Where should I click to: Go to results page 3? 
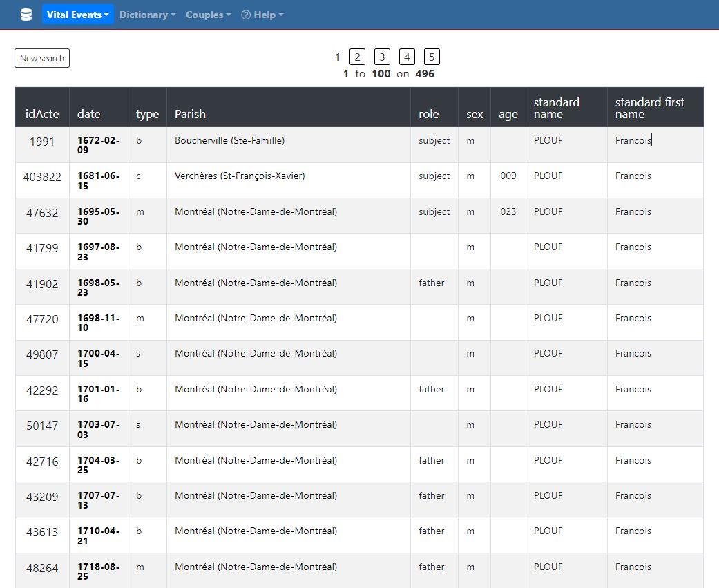382,57
